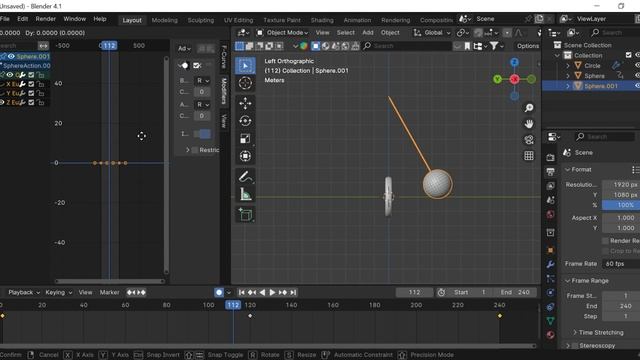This screenshot has width=640, height=360.
Task: Switch to the UV Editing workspace tab
Action: (x=238, y=20)
